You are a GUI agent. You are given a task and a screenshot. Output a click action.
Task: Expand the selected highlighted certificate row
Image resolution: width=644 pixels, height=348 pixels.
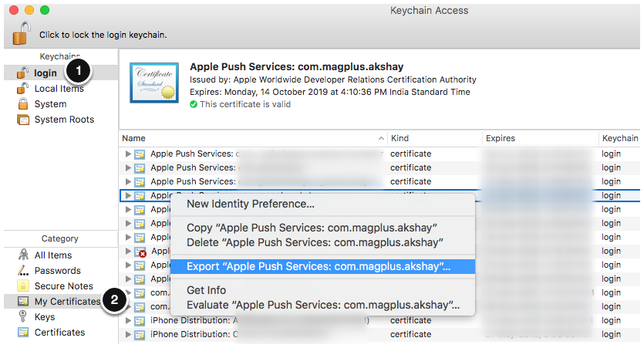[128, 195]
